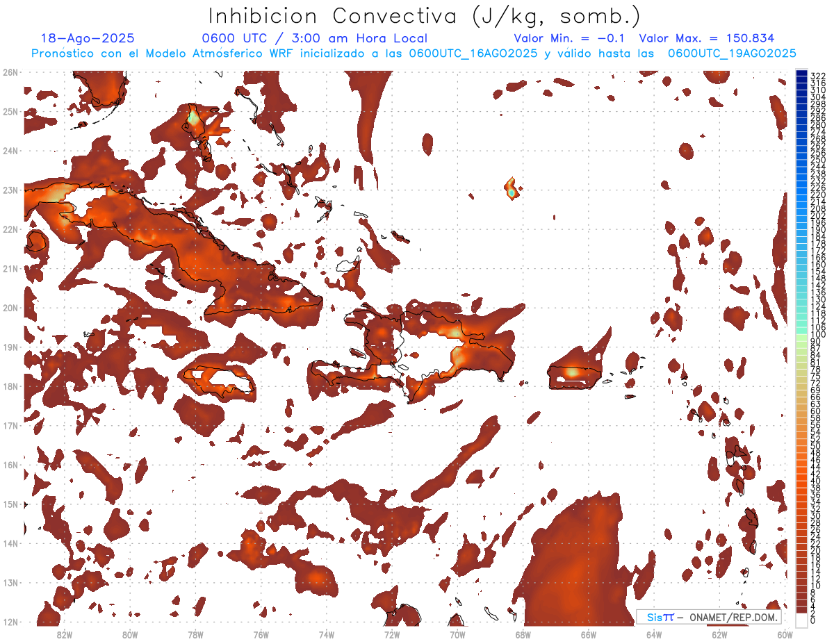Click the 62W longitude label
834x644 pixels.
click(x=719, y=634)
